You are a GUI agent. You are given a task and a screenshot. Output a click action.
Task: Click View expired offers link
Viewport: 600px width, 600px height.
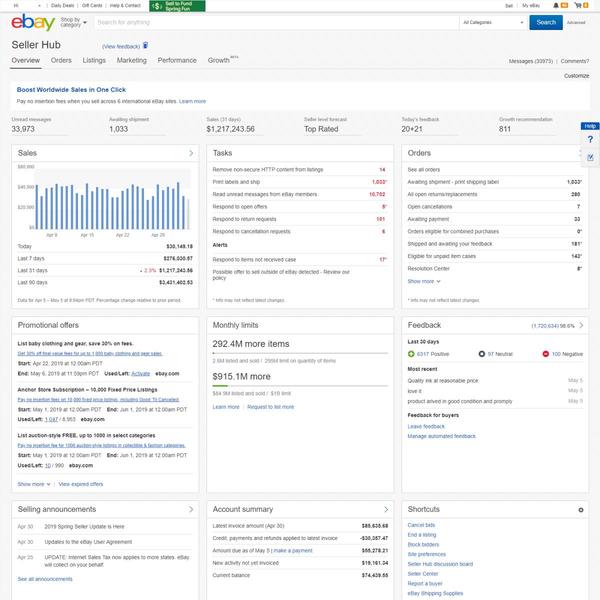(x=81, y=484)
